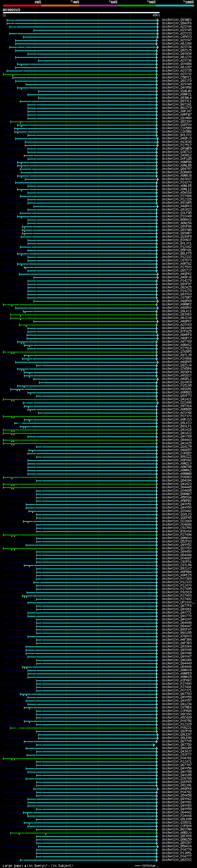Open hit UniRef100_Q41421
197x868 pixels.
(177, 399)
